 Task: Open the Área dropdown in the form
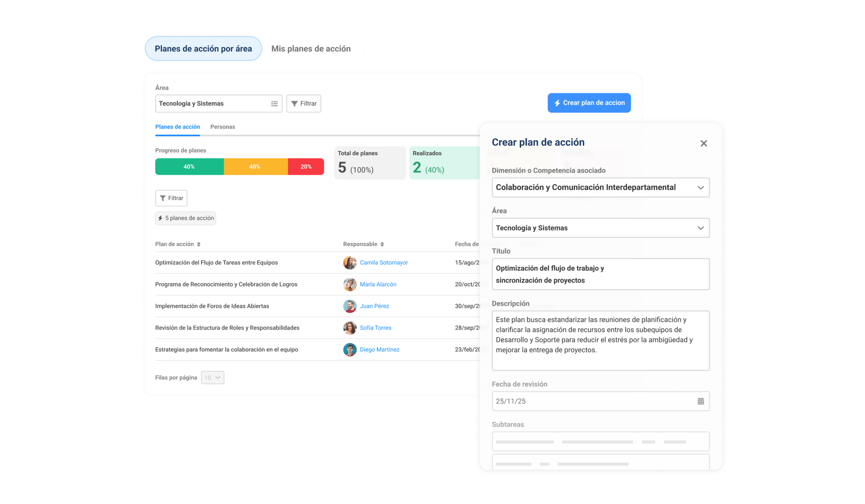point(700,228)
